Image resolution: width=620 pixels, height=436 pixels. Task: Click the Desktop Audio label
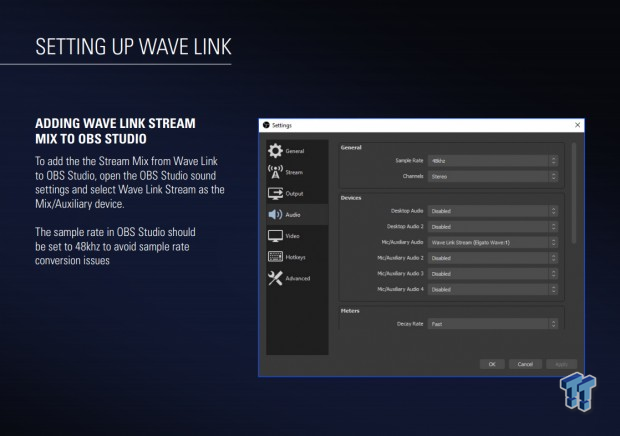pos(407,211)
